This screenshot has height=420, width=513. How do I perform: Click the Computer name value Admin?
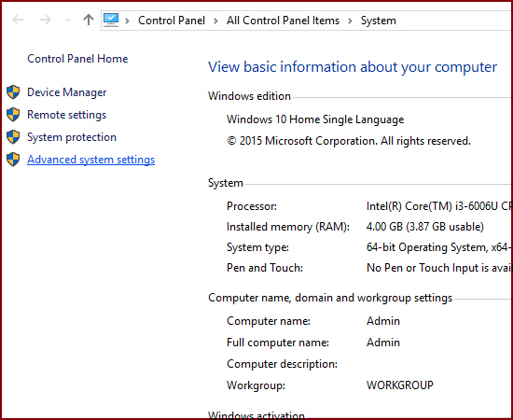click(x=383, y=321)
